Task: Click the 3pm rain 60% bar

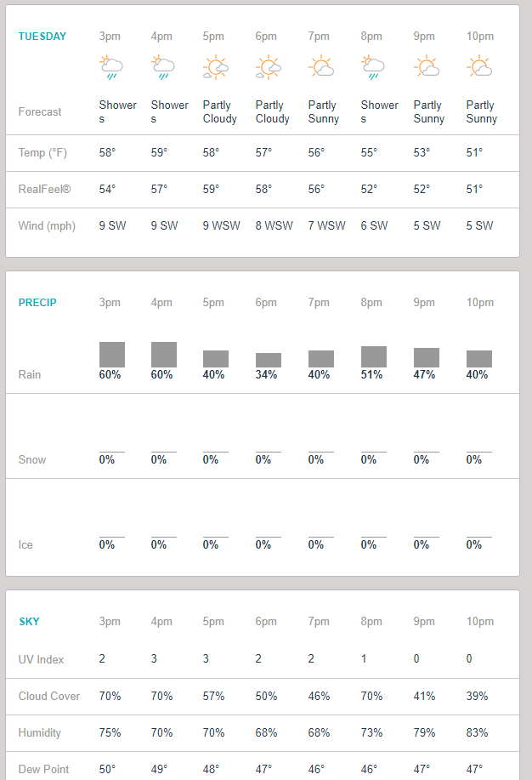Action: (112, 355)
